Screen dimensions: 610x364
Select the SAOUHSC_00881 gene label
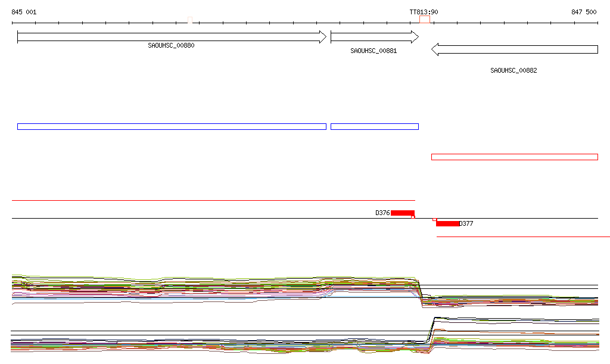374,51
